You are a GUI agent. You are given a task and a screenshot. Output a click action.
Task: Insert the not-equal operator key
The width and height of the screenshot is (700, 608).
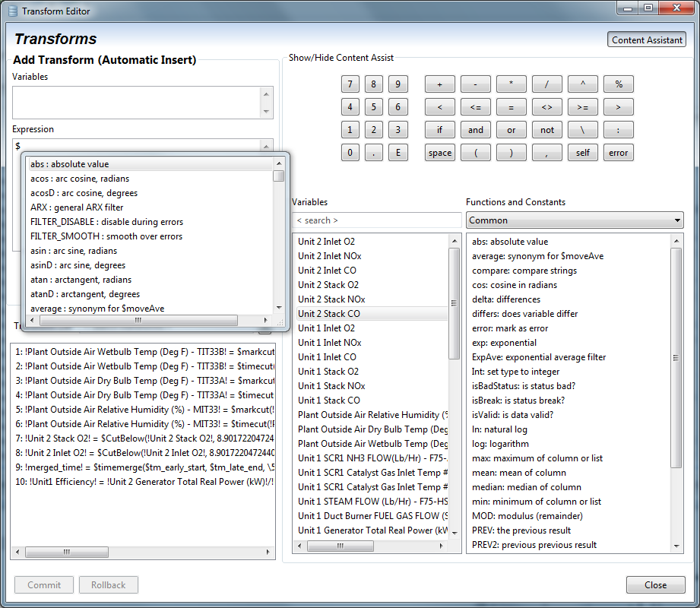coord(546,107)
